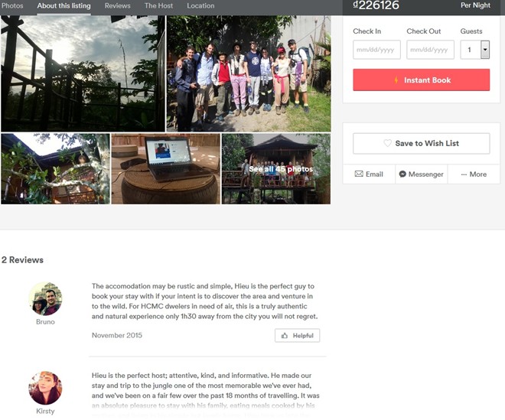The height and width of the screenshot is (420, 505).
Task: Open the Check In date field
Action: [376, 50]
